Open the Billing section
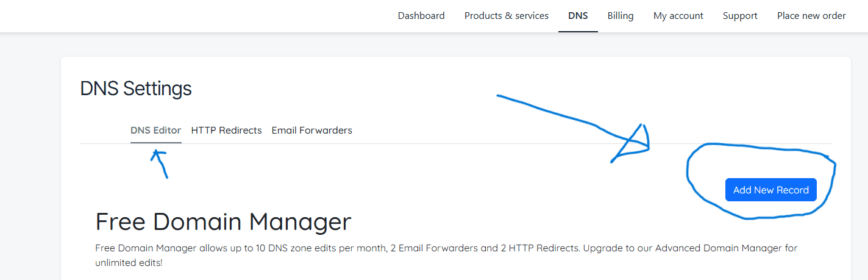This screenshot has width=868, height=280. [621, 16]
